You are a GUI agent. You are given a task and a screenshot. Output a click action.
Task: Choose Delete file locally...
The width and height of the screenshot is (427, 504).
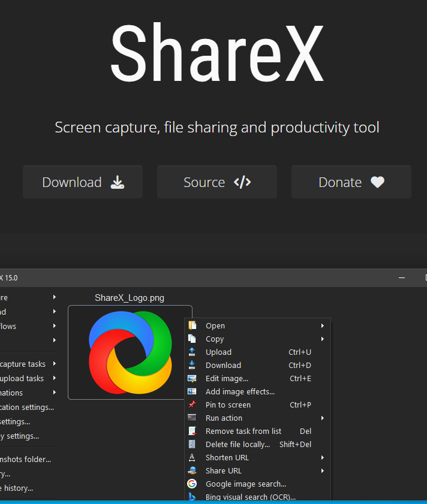(x=258, y=444)
